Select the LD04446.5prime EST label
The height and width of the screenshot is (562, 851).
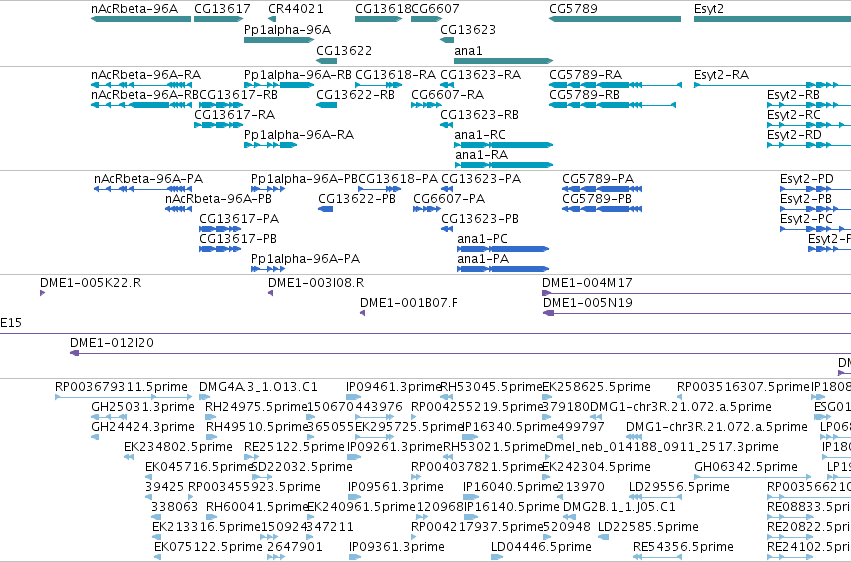[542, 547]
